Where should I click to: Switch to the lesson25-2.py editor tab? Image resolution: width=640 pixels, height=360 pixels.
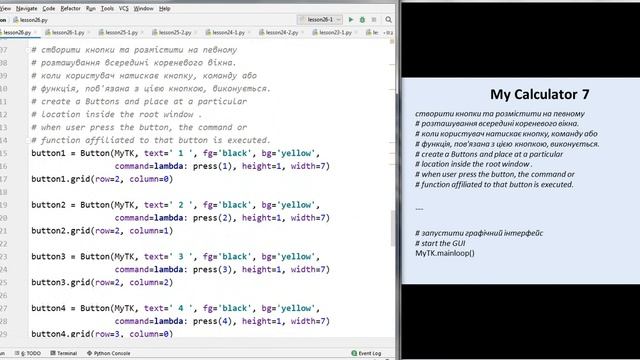pos(175,32)
